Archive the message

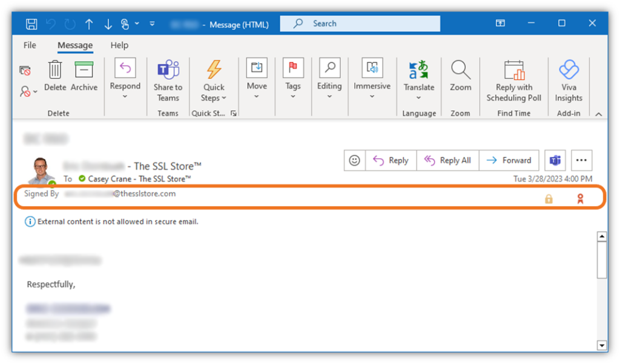tap(84, 76)
